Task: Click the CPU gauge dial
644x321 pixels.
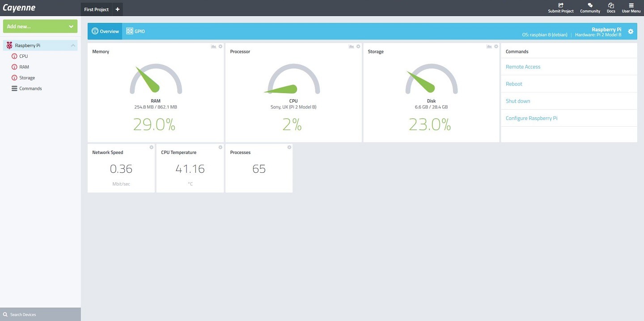Action: [293, 79]
